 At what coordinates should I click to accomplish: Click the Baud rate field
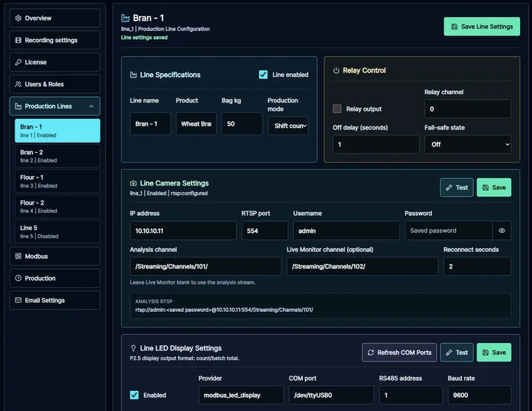[480, 395]
